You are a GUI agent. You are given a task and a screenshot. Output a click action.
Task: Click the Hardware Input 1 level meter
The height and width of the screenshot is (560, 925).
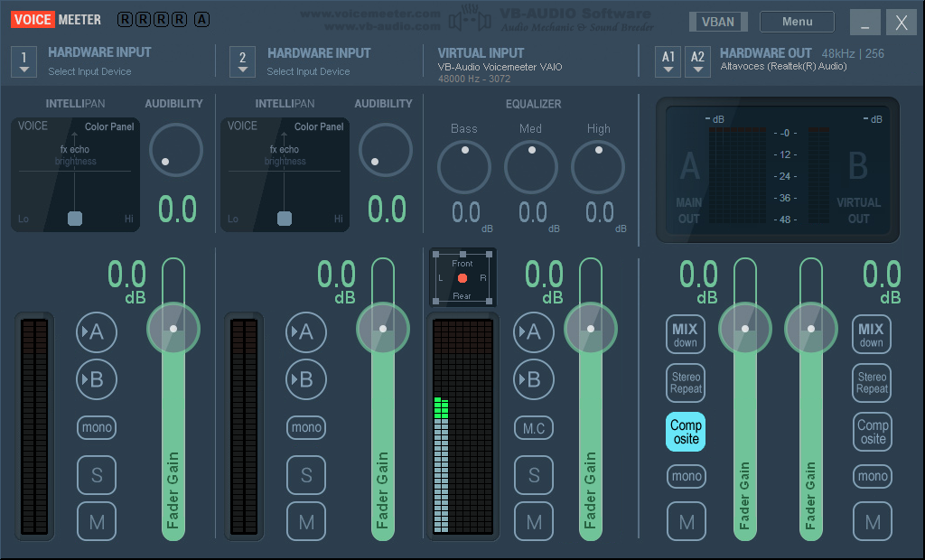pyautogui.click(x=34, y=426)
